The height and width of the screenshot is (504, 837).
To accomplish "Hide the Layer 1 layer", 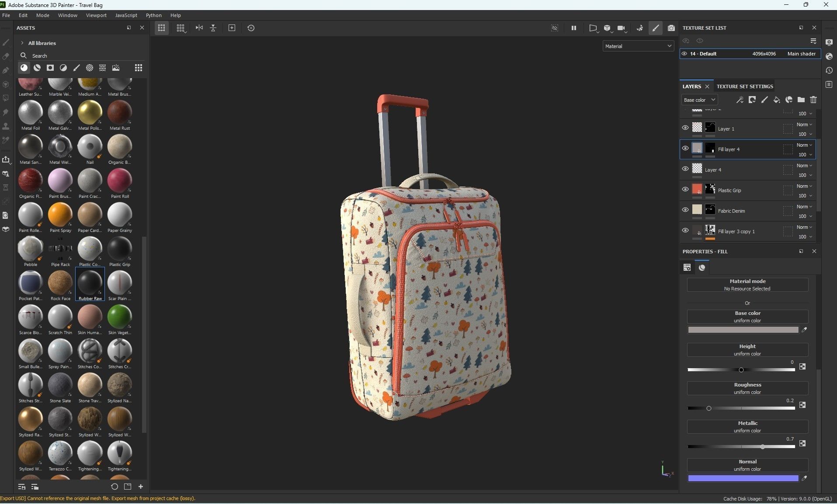I will (x=685, y=128).
